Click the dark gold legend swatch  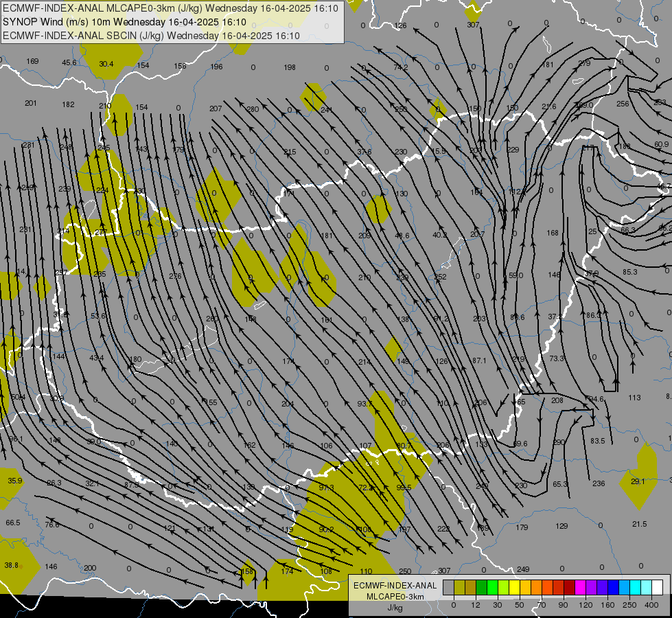click(x=471, y=587)
